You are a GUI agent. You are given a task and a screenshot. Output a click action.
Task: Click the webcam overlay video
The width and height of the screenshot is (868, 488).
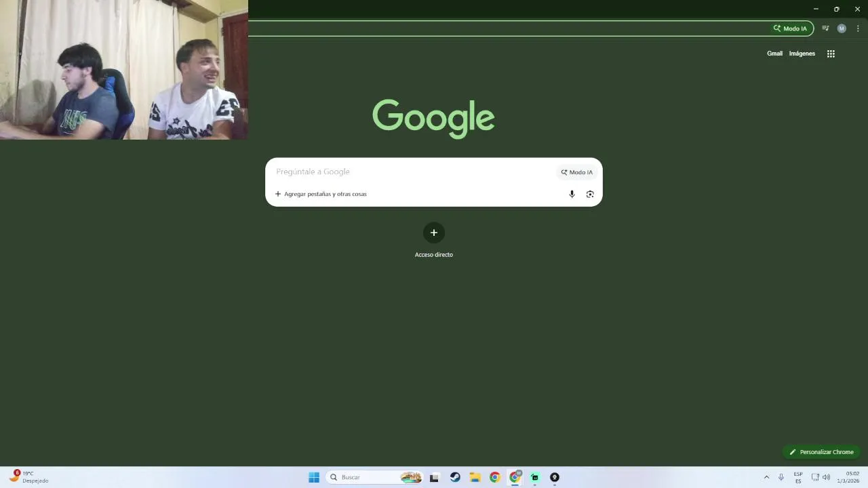124,70
